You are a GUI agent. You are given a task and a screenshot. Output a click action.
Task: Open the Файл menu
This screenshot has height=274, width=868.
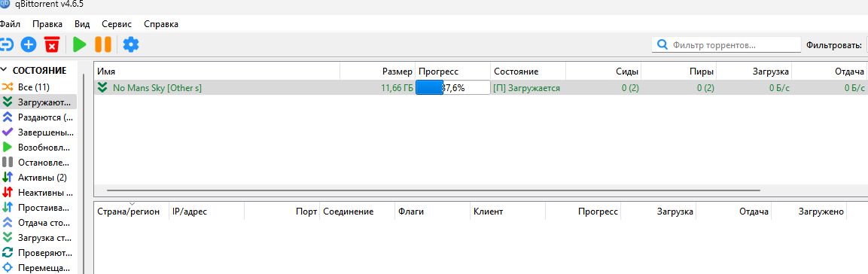[10, 24]
